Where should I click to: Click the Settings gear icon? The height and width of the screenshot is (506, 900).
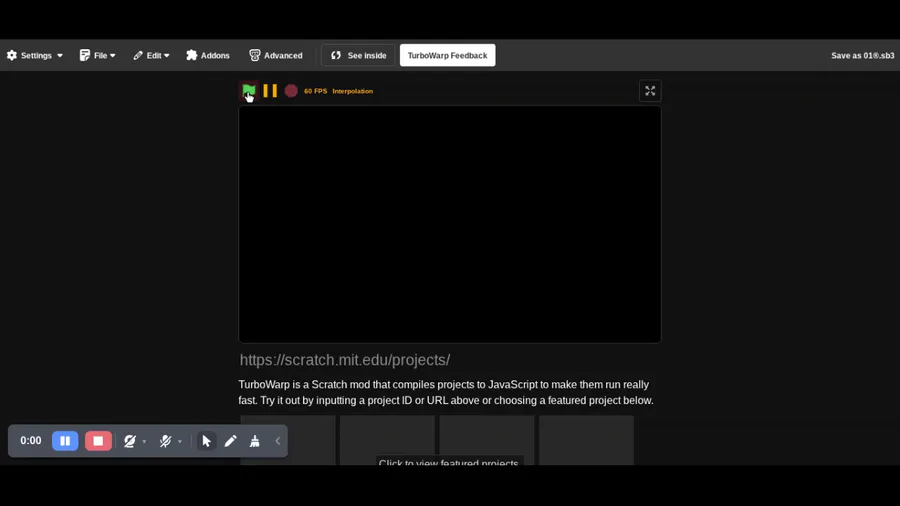click(12, 56)
